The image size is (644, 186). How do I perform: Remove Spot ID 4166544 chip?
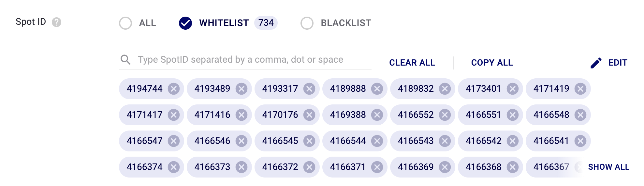377,141
